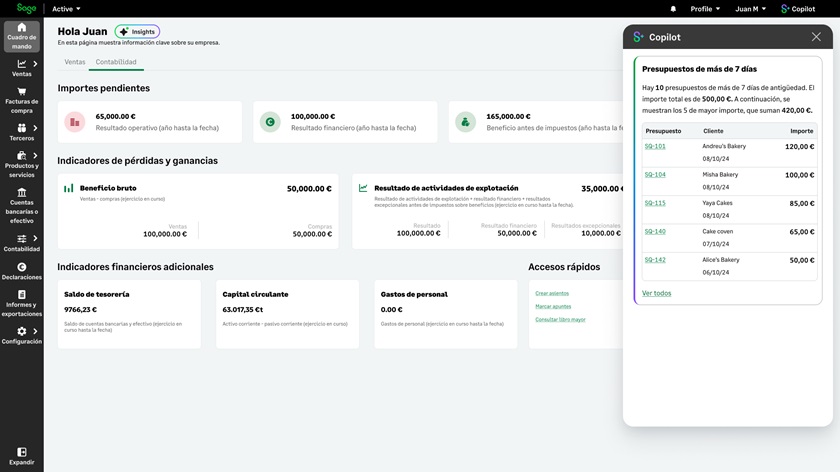Open Configuración gear icon
Image resolution: width=840 pixels, height=472 pixels.
tap(21, 331)
